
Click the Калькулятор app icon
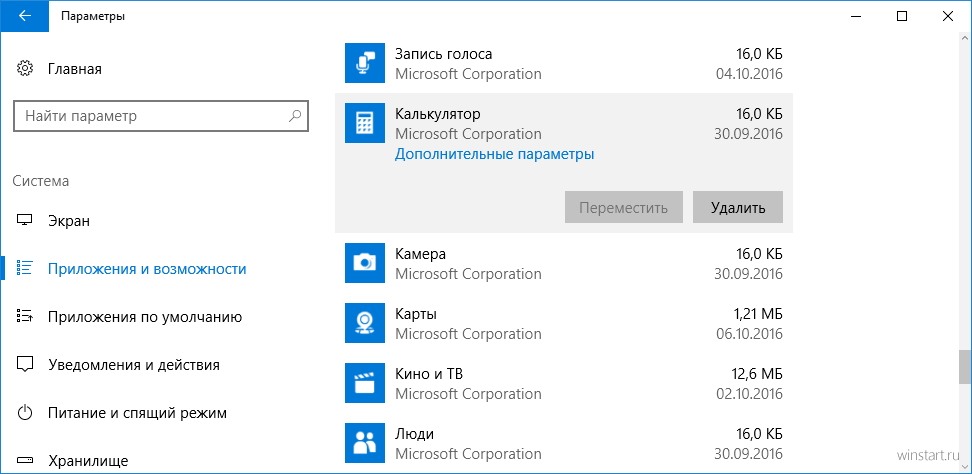tap(364, 123)
